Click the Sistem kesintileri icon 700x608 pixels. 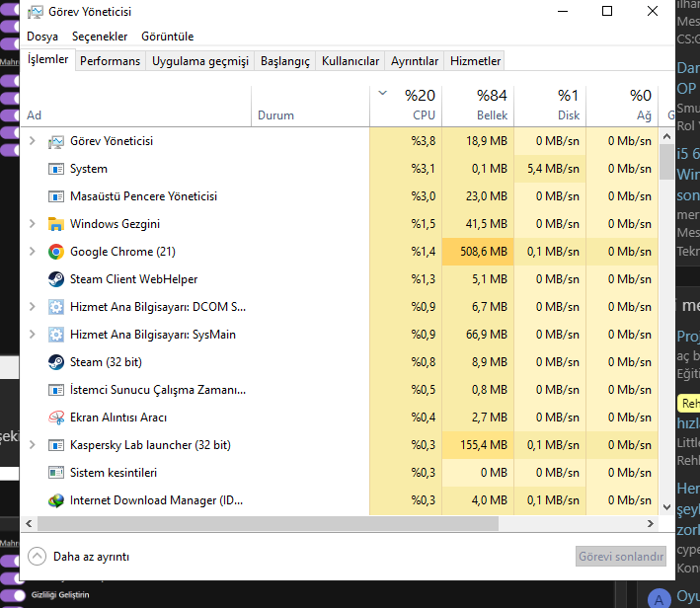[x=56, y=473]
